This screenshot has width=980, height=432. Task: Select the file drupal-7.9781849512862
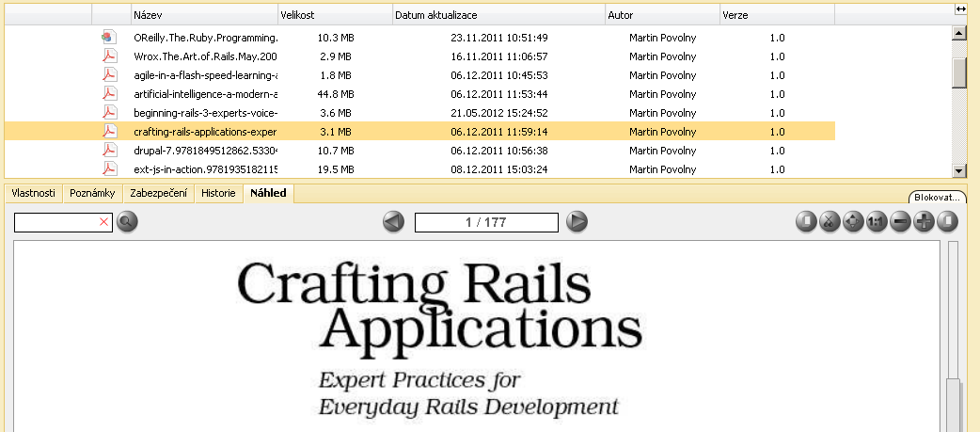pyautogui.click(x=205, y=150)
